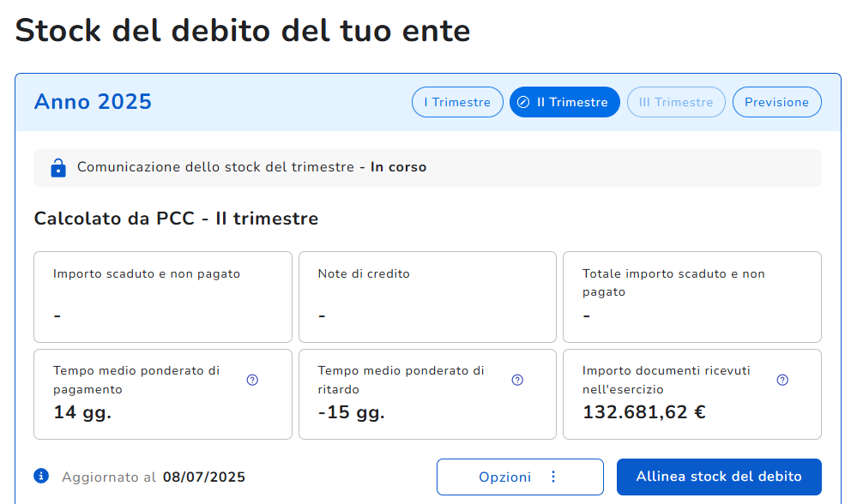Screen dimensions: 857x504
Task: Click the lock icon in communication banner
Action: (x=58, y=168)
